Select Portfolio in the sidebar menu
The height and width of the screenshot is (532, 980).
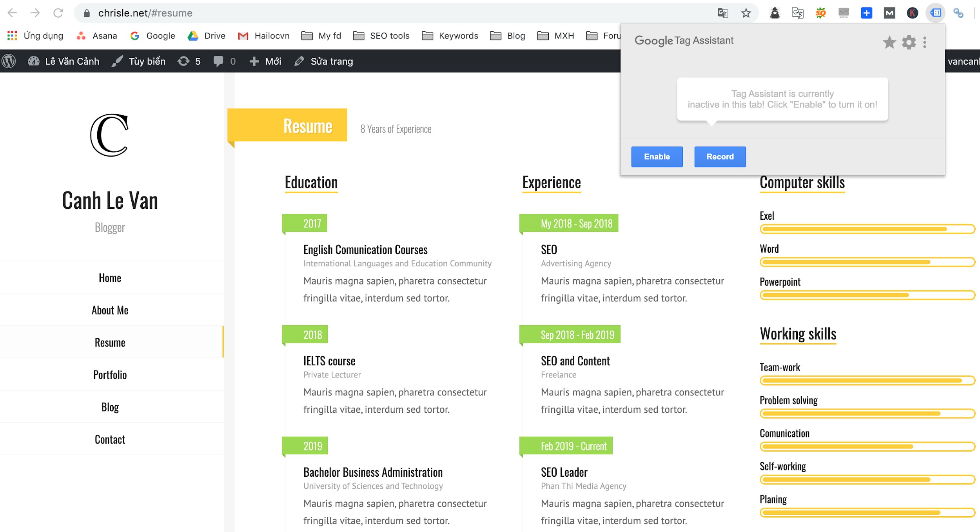tap(110, 375)
